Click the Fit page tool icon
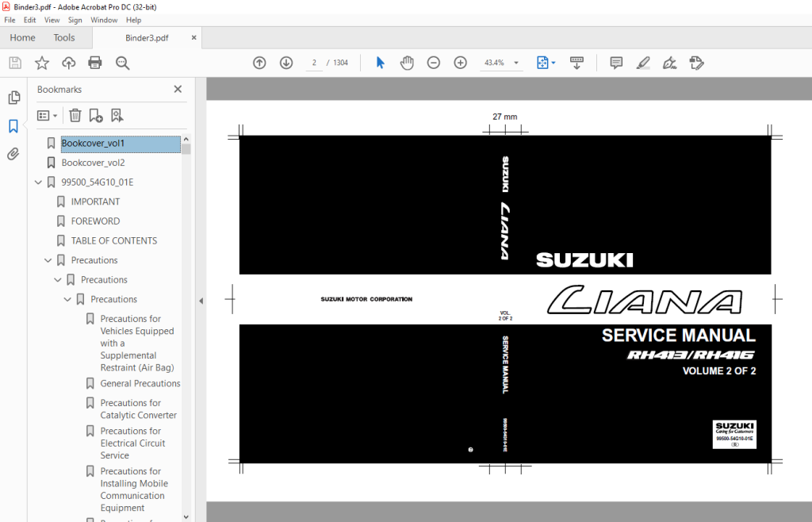 coord(542,63)
